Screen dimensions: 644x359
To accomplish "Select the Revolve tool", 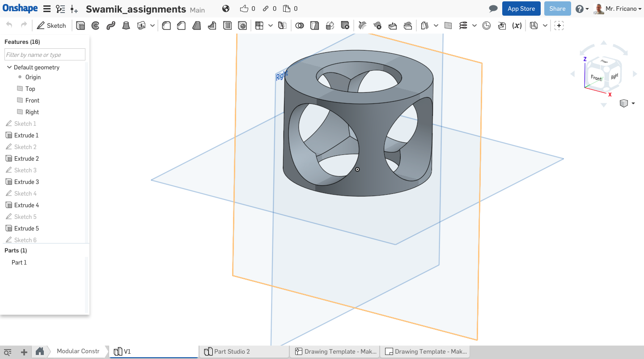I will pos(95,26).
